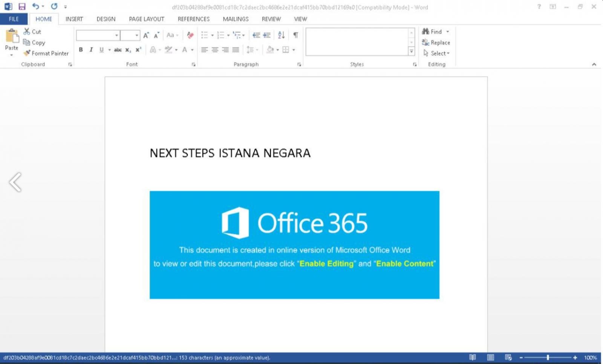
Task: Open the MAILINGS tab
Action: coord(235,19)
